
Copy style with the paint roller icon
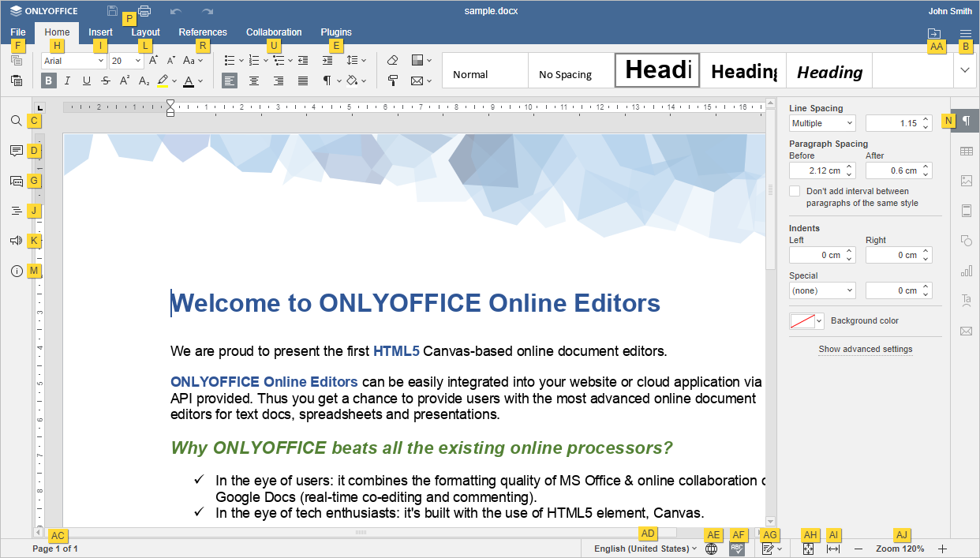tap(393, 80)
